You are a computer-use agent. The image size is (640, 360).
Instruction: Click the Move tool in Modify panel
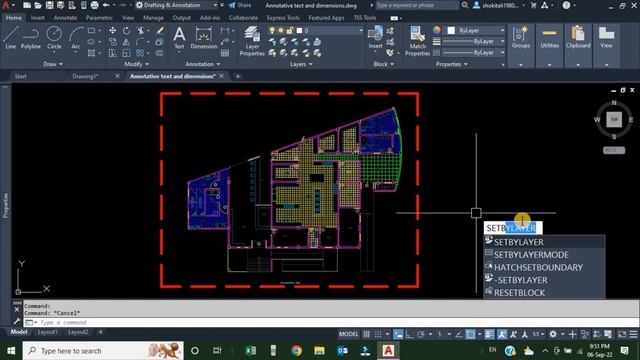113,31
